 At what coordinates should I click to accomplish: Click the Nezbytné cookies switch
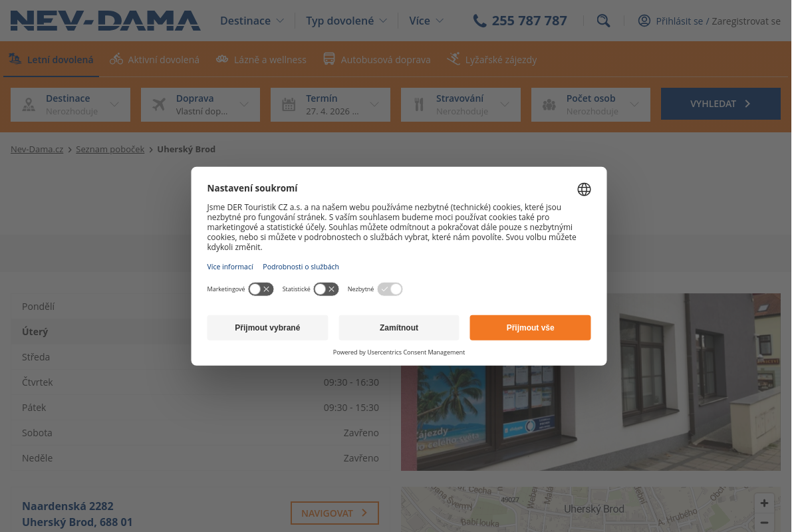pos(390,289)
